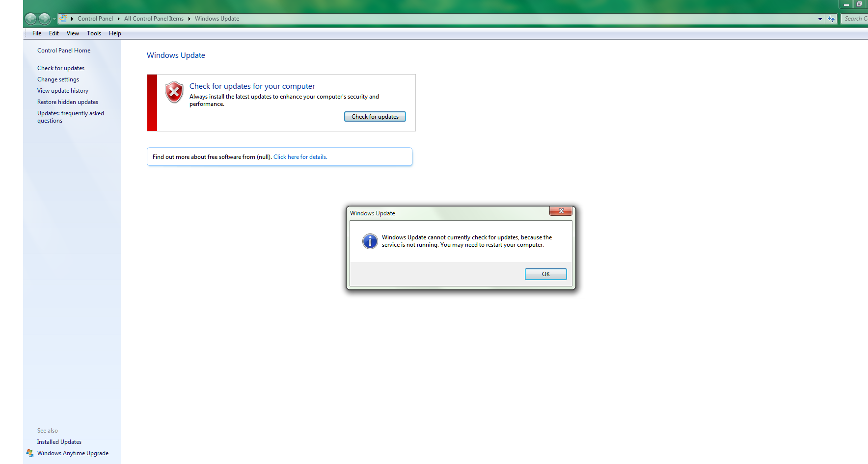Minimize the Control Panel window

coord(846,4)
